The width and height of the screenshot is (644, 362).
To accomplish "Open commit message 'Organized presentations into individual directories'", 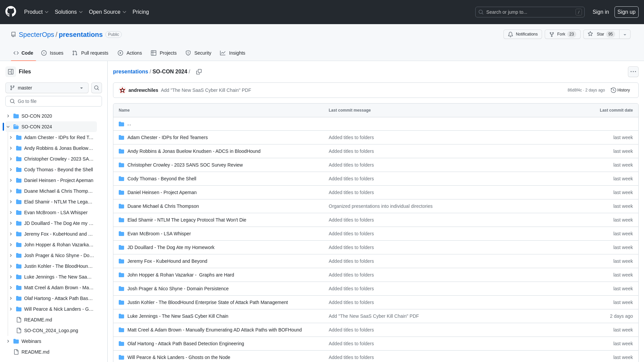I will (381, 206).
